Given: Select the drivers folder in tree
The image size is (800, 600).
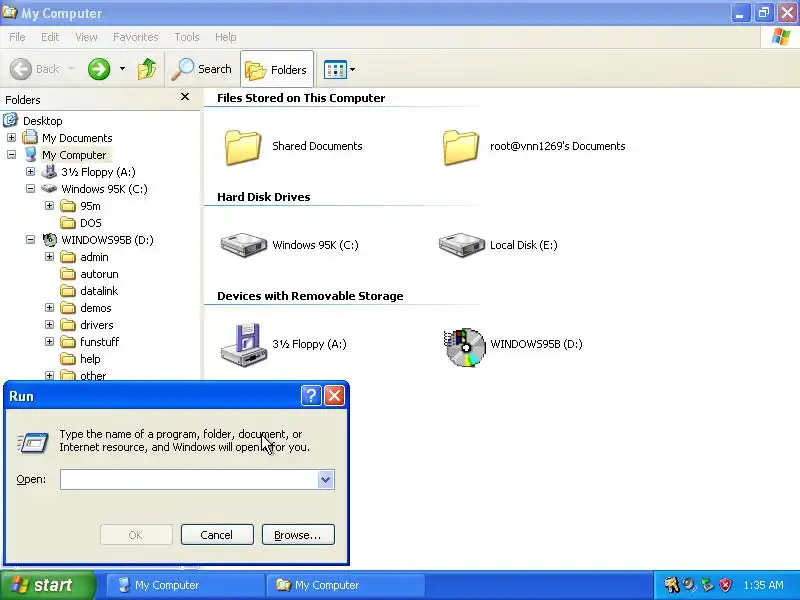Looking at the screenshot, I should 97,325.
